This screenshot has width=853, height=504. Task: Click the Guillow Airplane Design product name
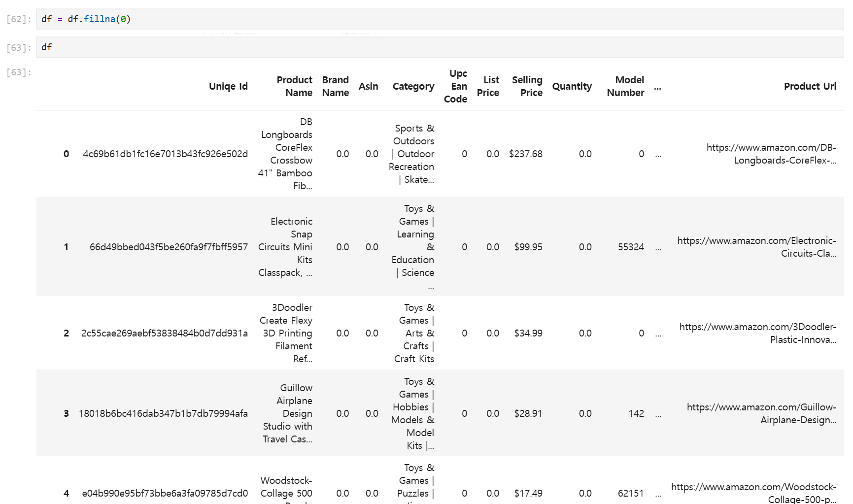pos(287,413)
